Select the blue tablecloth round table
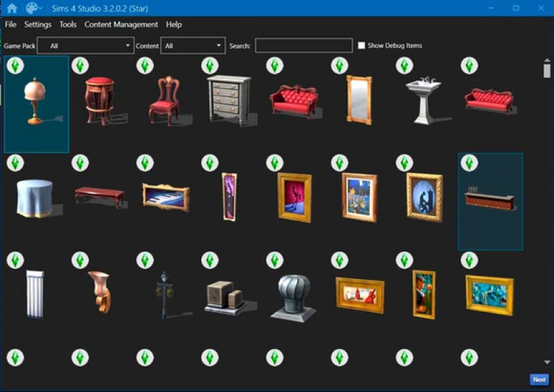The height and width of the screenshot is (392, 554). (35, 198)
